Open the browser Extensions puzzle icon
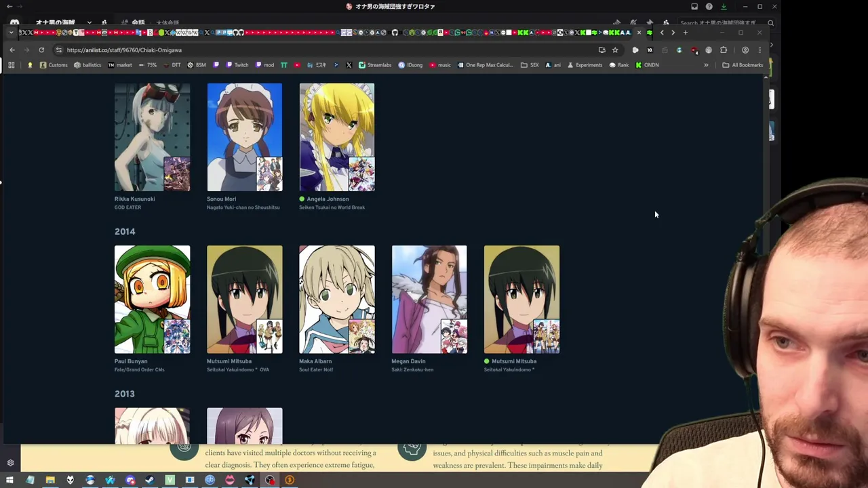 724,50
